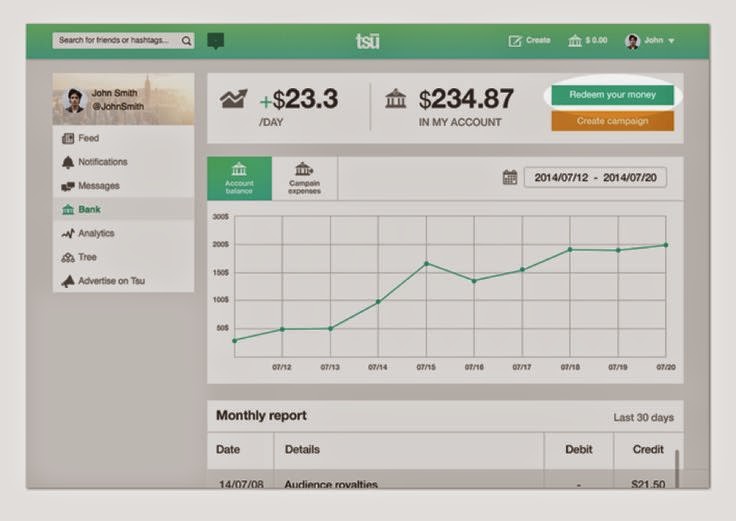
Task: Click the Audience royalties row text
Action: pos(331,484)
